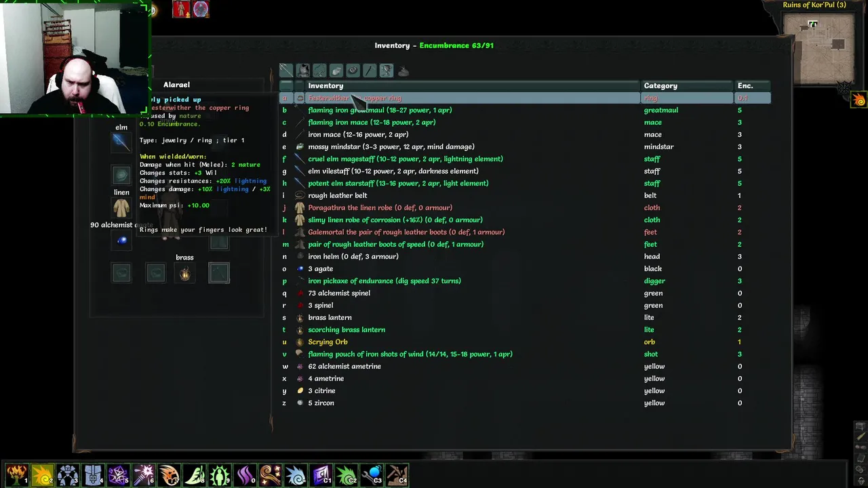The image size is (868, 488).
Task: Open the goblet misc filter tab
Action: 386,70
